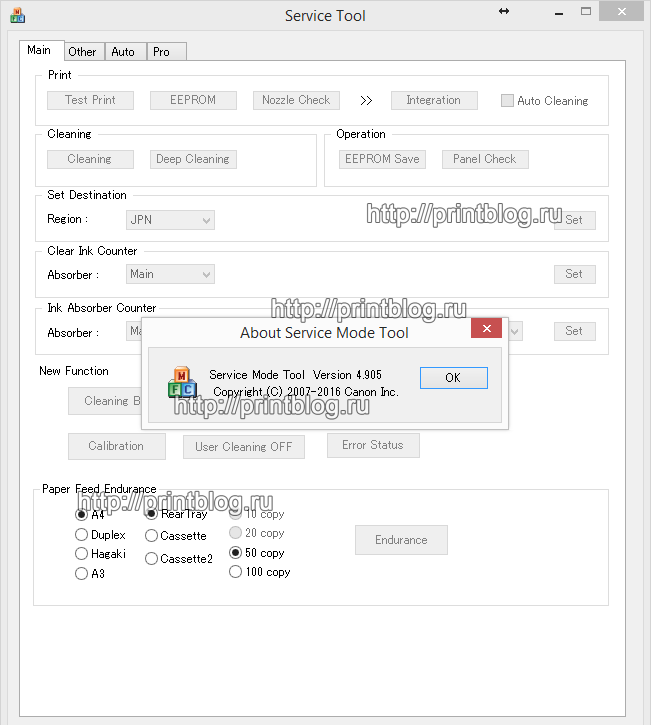
Task: Select the Duplex paper radio button
Action: coord(82,535)
